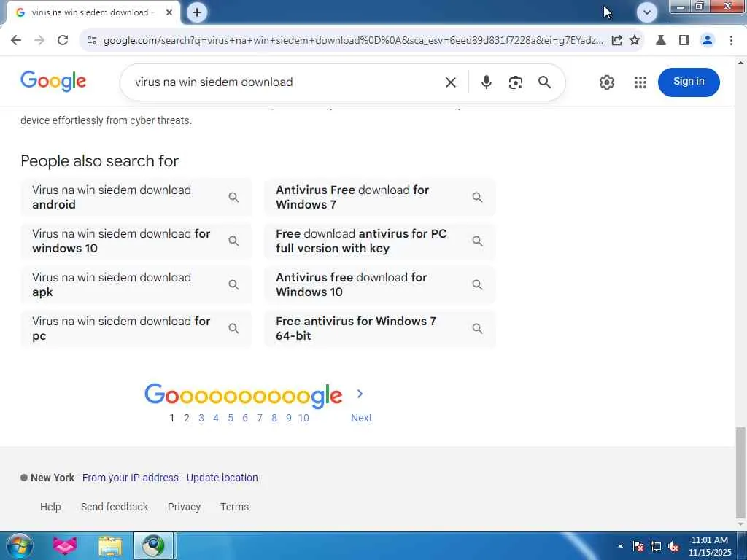Reload the page with the refresh icon
The width and height of the screenshot is (747, 560).
tap(63, 40)
